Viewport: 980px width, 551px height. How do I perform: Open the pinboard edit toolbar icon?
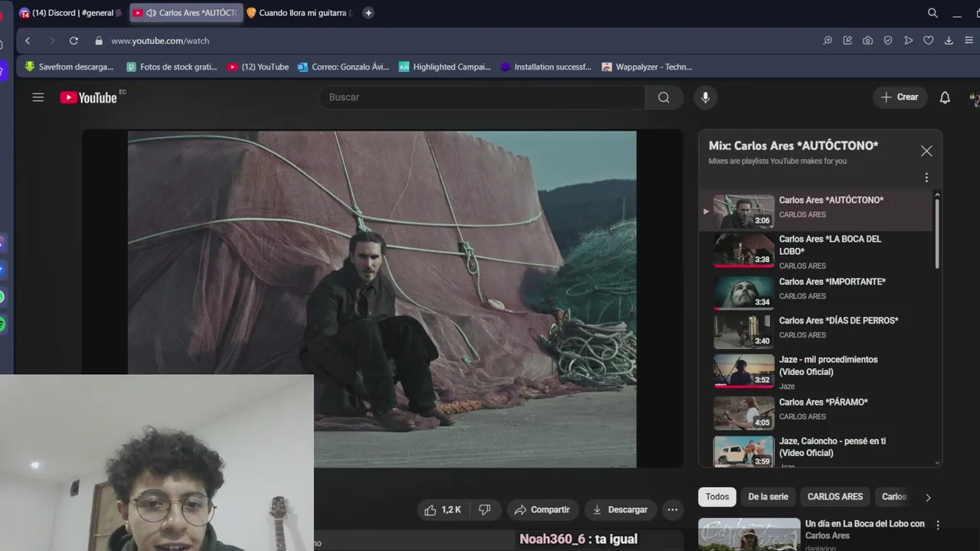(848, 41)
